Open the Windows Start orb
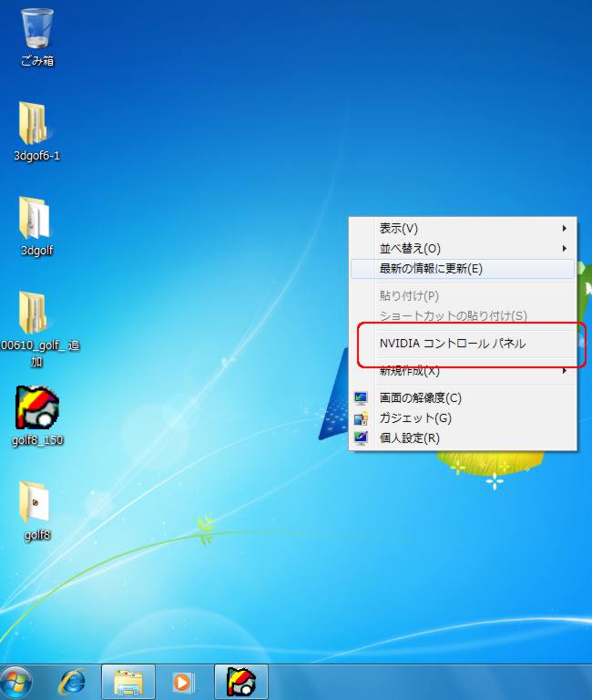 click(16, 682)
